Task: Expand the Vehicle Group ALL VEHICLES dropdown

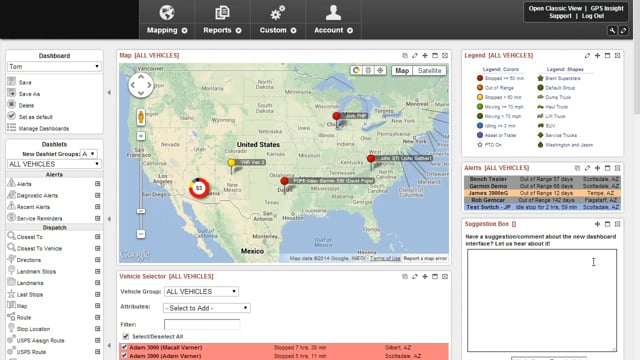Action: (x=201, y=291)
